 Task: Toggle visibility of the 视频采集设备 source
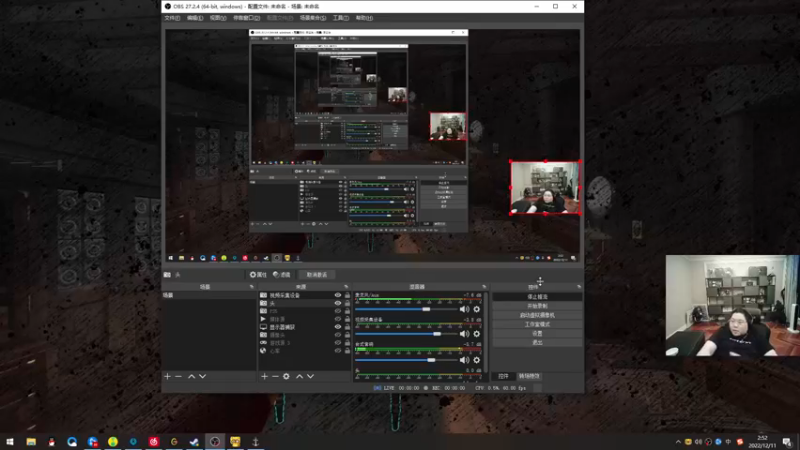(x=337, y=295)
